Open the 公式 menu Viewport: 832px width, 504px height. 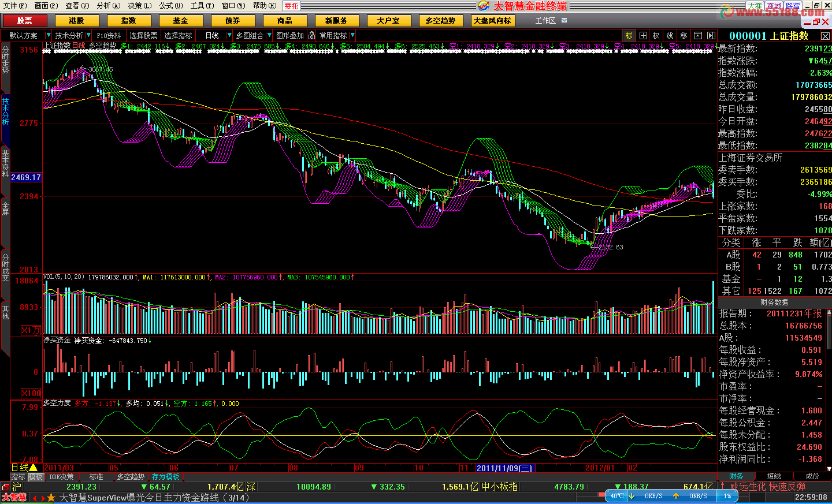[170, 6]
